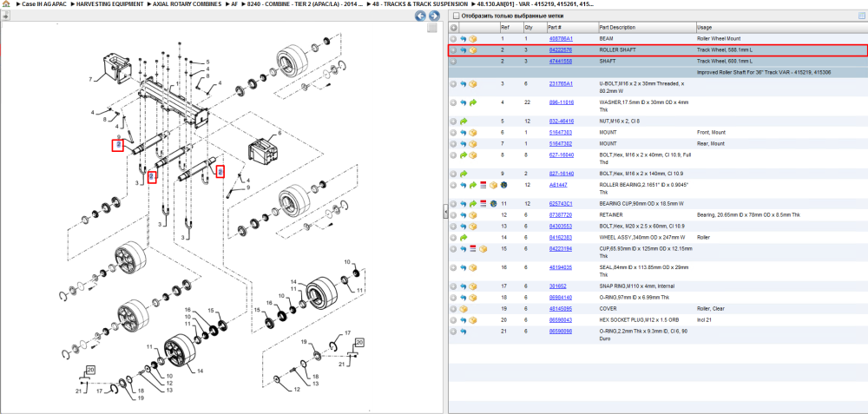Open part number link 47441558
The height and width of the screenshot is (414, 868).
click(x=560, y=62)
